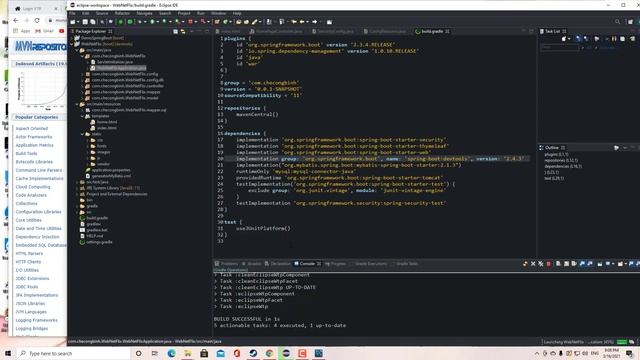
Task: Toggle Word Wrap in the Console toolbar
Action: point(574,264)
